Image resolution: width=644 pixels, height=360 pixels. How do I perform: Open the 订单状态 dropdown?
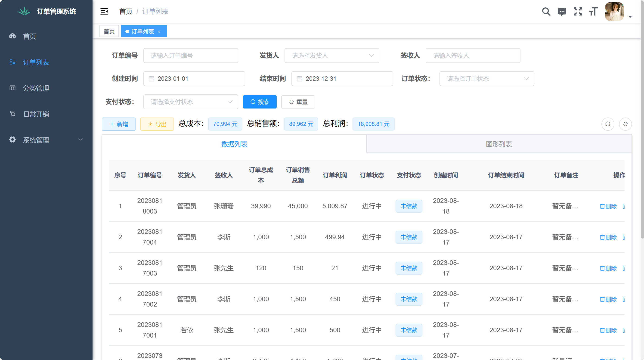pyautogui.click(x=487, y=79)
